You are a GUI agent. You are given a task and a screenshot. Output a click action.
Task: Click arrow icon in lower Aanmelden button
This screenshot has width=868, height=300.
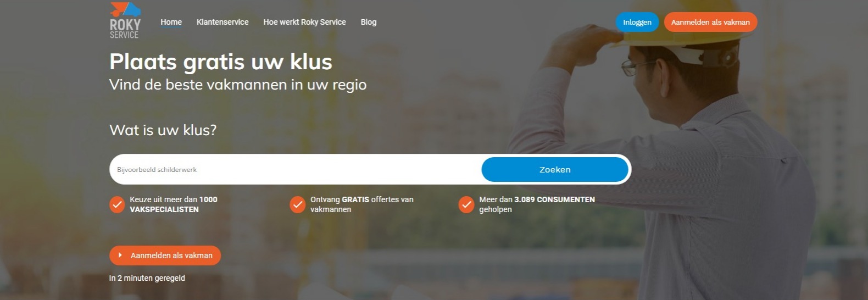point(120,255)
